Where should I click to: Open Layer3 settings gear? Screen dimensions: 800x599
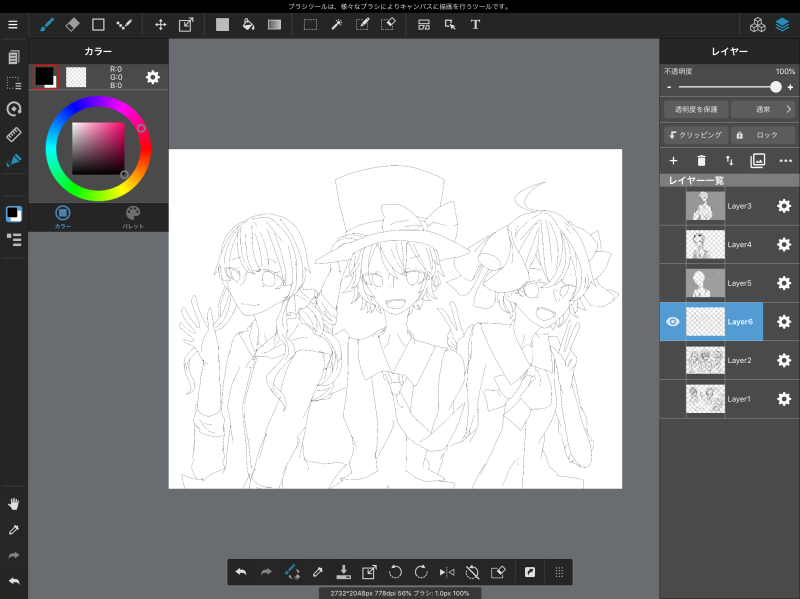[x=784, y=206]
